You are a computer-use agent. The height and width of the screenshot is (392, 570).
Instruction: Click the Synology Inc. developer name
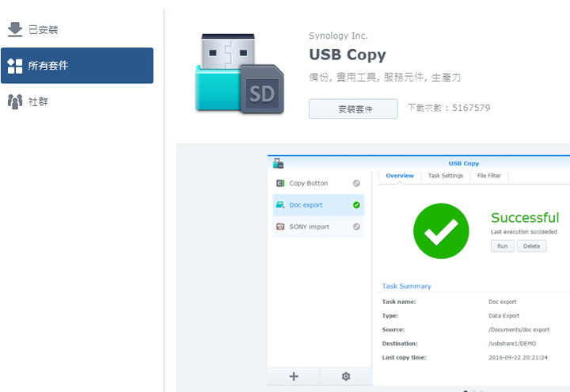[338, 36]
